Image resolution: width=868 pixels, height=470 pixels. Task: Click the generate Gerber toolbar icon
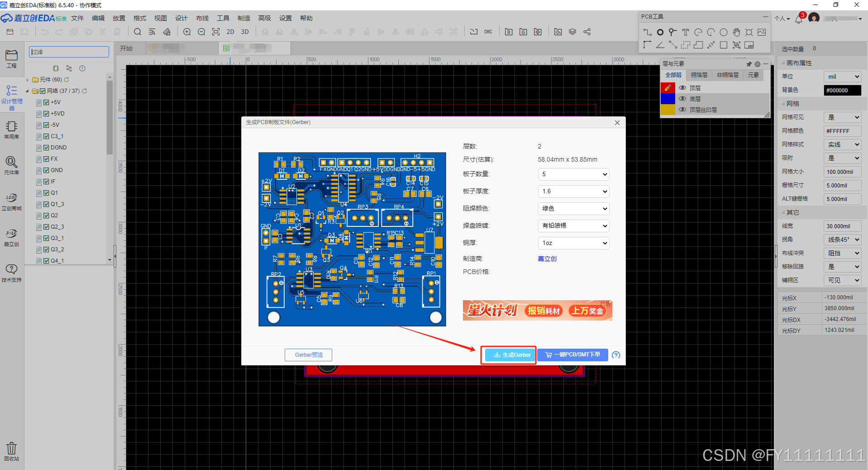click(x=523, y=32)
